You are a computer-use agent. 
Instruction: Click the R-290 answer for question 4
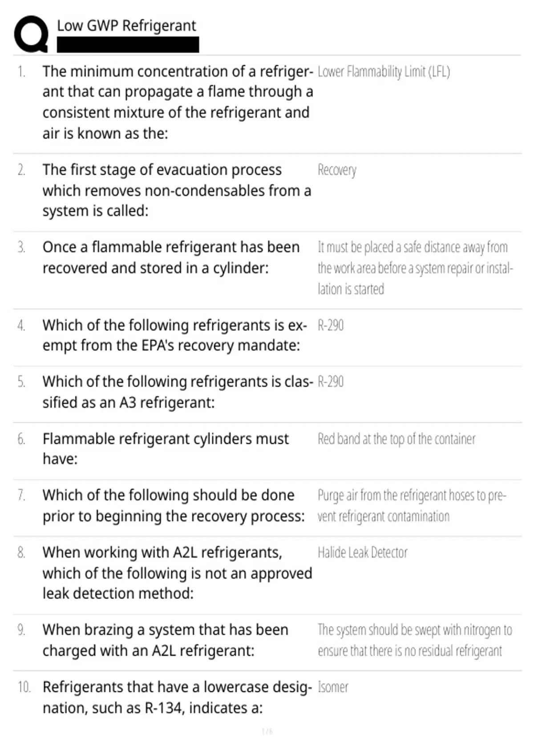tap(331, 325)
